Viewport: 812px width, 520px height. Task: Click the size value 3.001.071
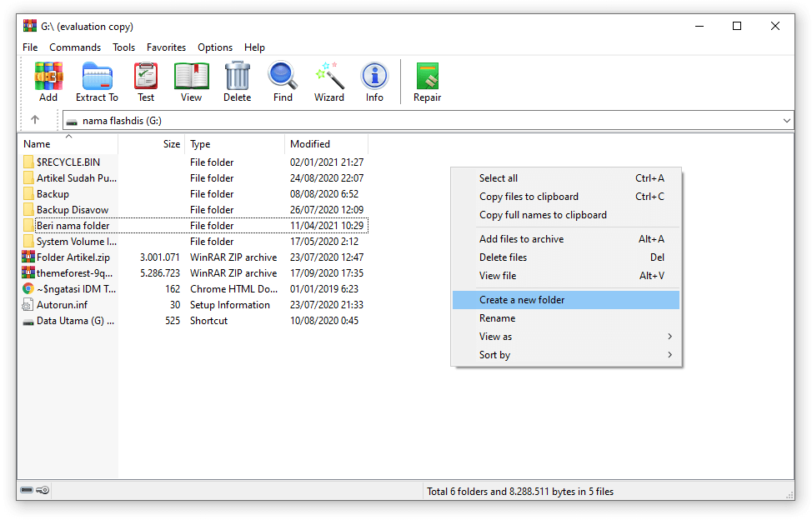pyautogui.click(x=160, y=257)
